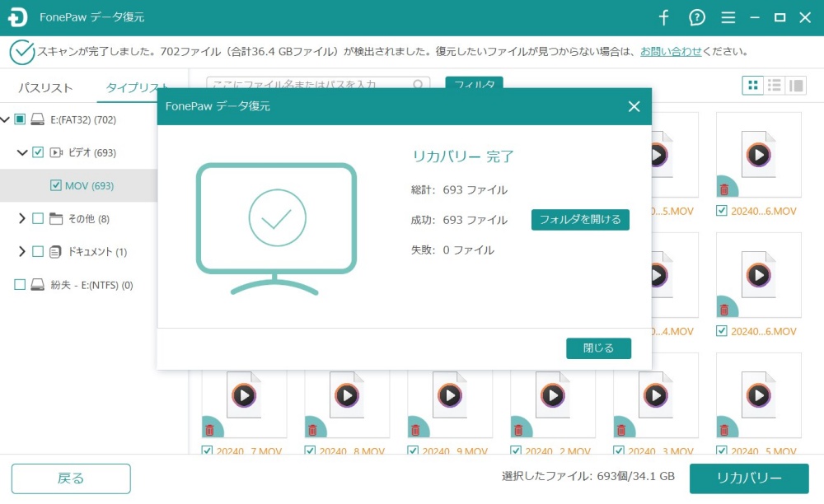Click the ドキュメント document icon

click(56, 252)
